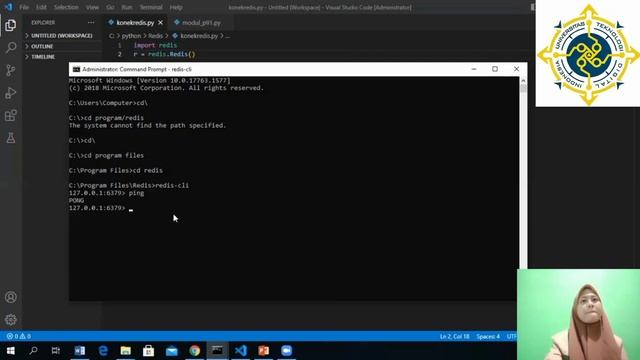
Task: Open Zoom from the taskbar
Action: click(x=287, y=351)
